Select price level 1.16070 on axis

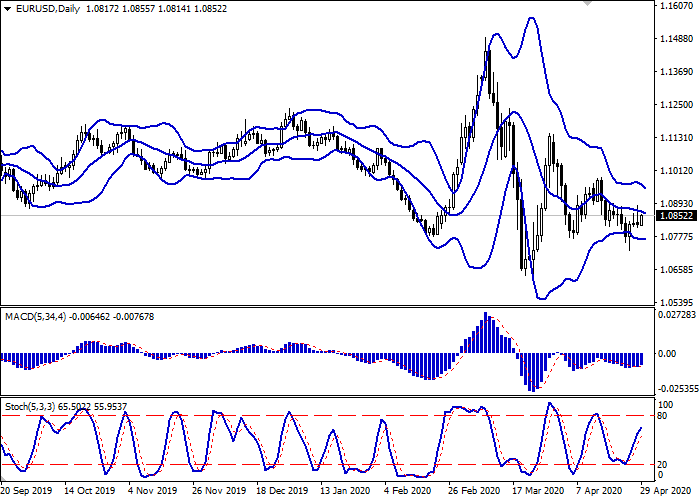click(677, 6)
